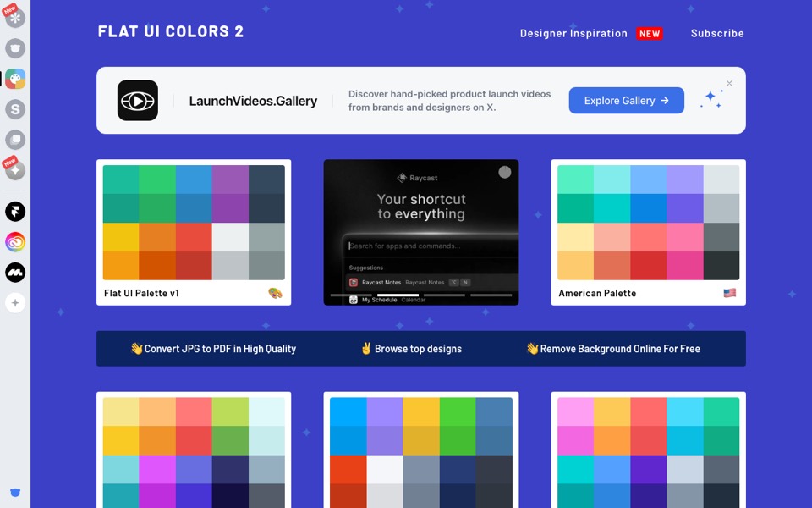
Task: Select dark charcoal swatch in American Palette
Action: [721, 265]
